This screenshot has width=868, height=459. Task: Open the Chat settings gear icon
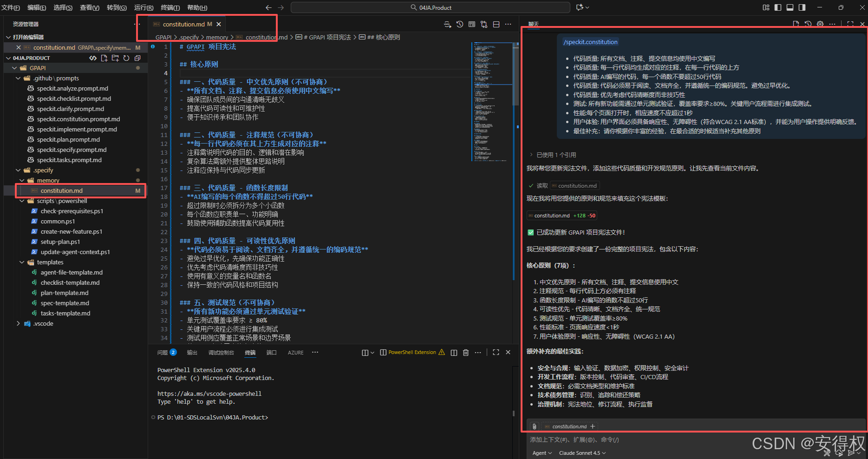click(820, 23)
